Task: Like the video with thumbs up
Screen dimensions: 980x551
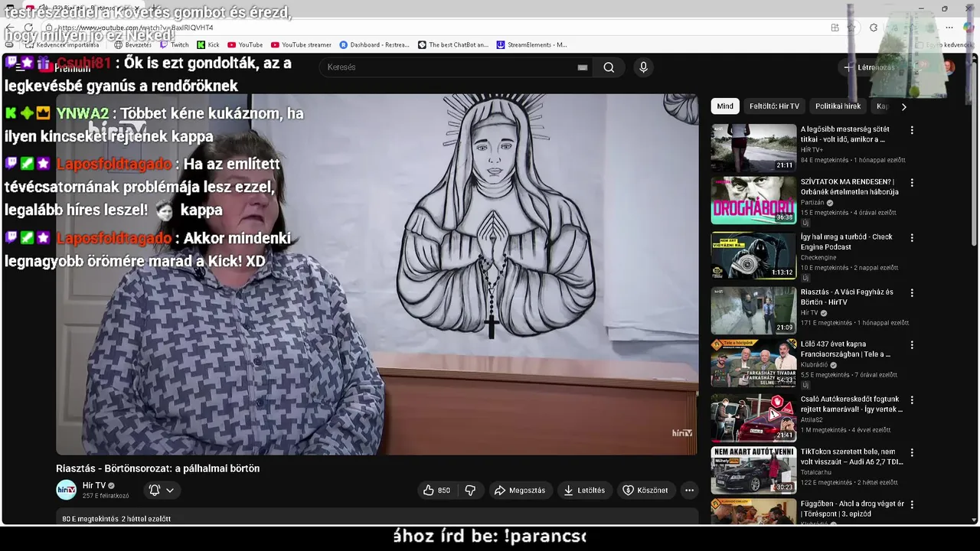Action: (437, 491)
